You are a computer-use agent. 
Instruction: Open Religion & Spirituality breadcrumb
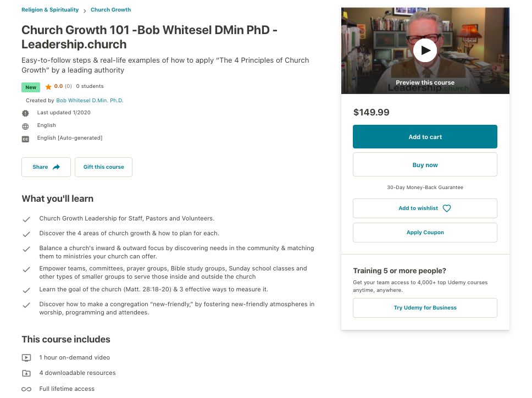50,10
